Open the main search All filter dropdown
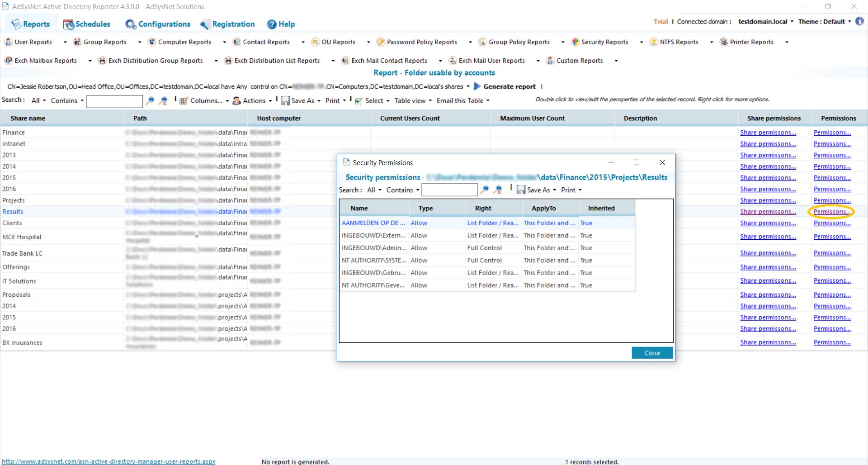The image size is (868, 465). (39, 100)
